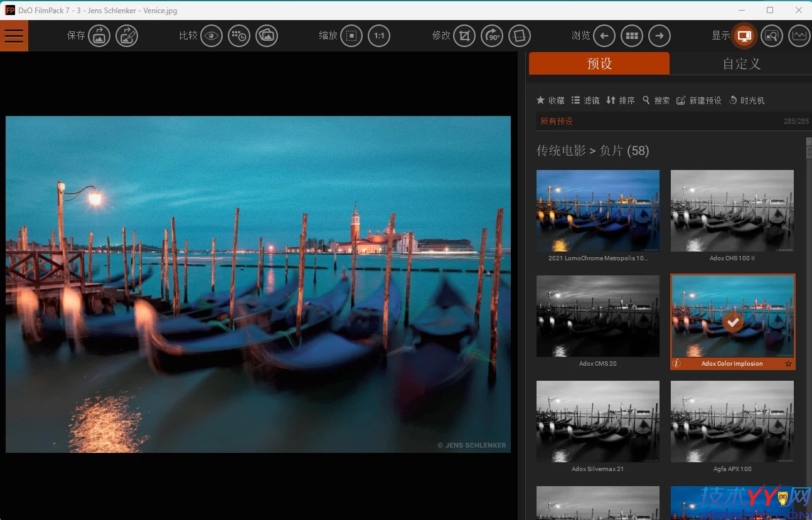Enable the 收藏 favorites filter

(x=550, y=100)
